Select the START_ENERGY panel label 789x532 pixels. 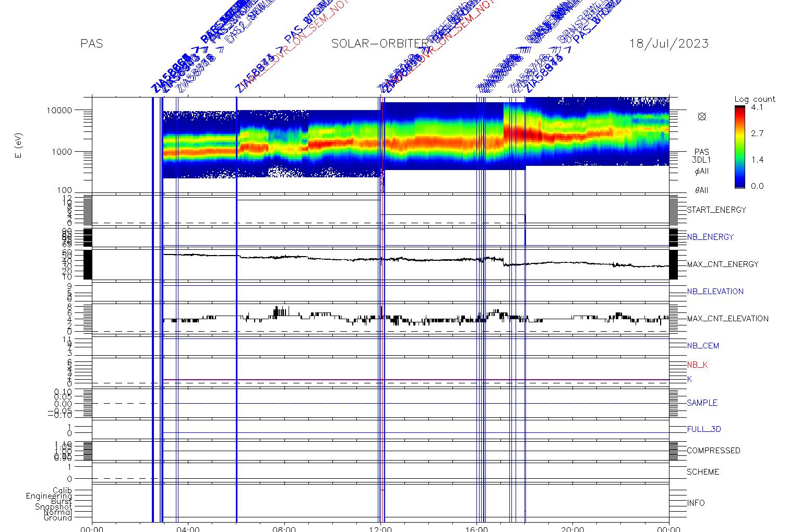coord(716,210)
